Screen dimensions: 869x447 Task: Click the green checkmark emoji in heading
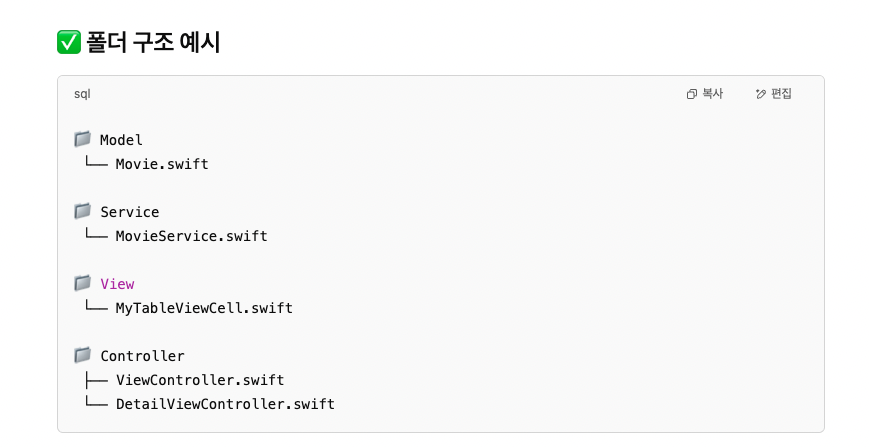[x=69, y=42]
